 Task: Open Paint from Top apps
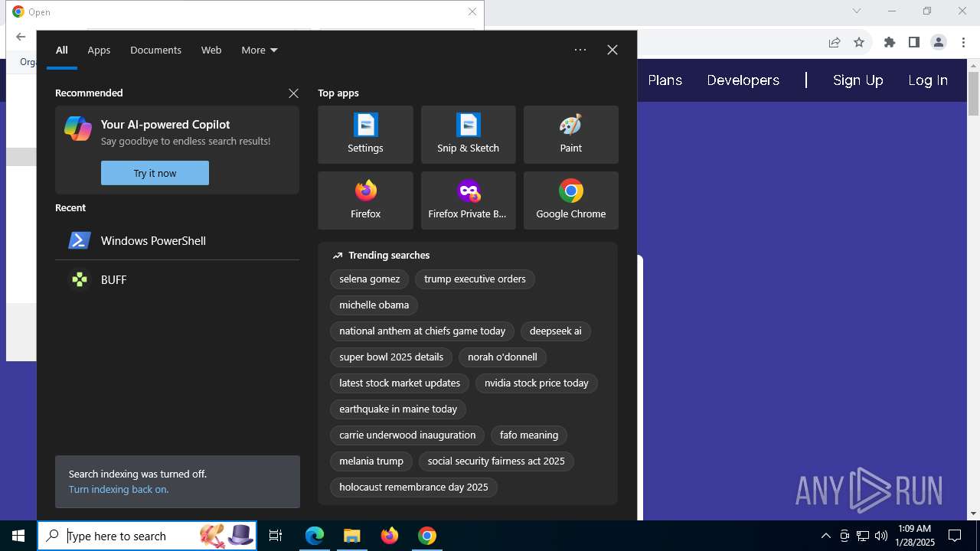pyautogui.click(x=570, y=135)
